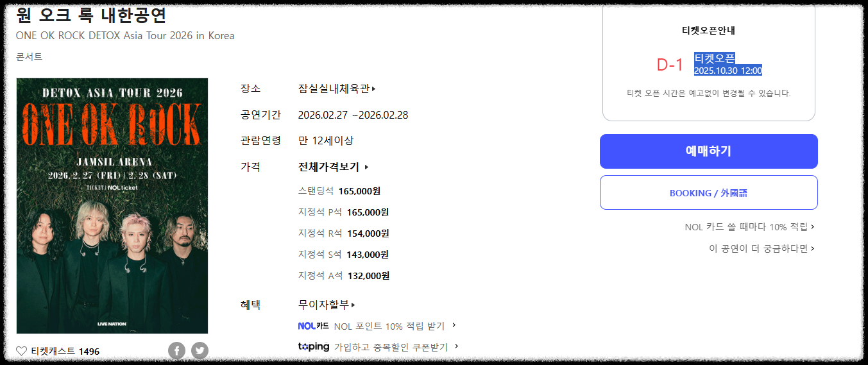Click the toping logo
Screen dimensions: 868x365
tap(314, 346)
